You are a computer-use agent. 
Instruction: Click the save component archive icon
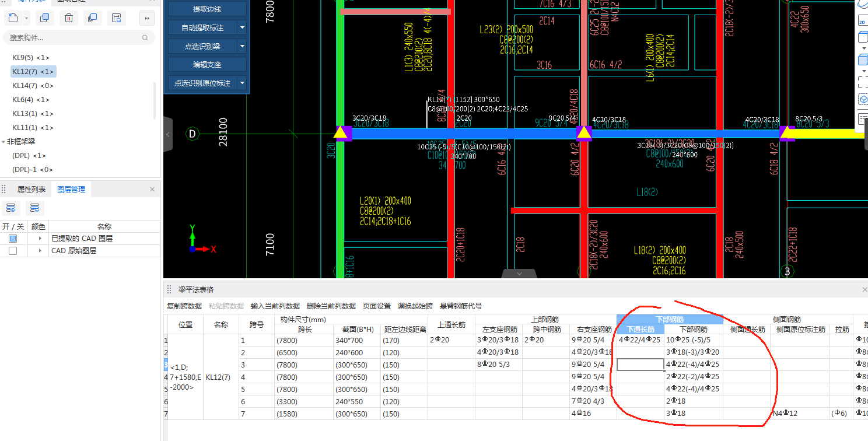pos(116,18)
